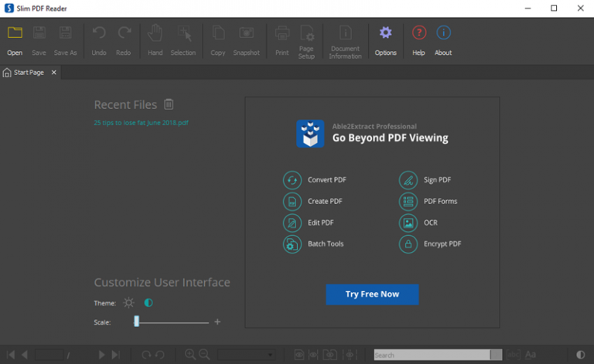Click the Try Free Now button
Image resolution: width=594 pixels, height=364 pixels.
coord(372,294)
